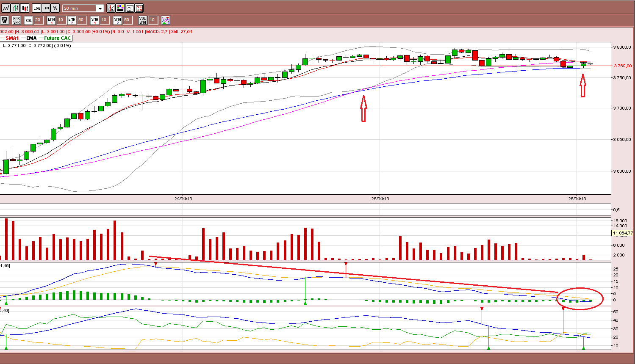
Task: Open the NEWS icon
Action: click(139, 8)
